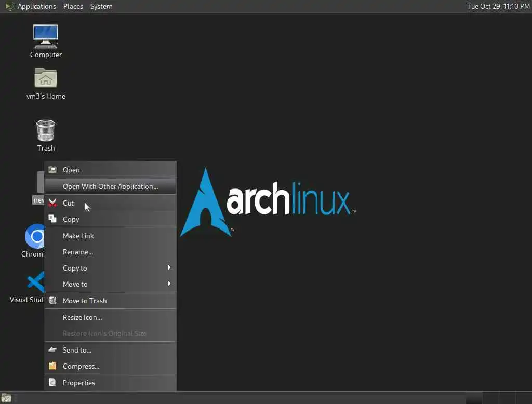Click the show desktop icon in bottom panel
Screen dimensions: 532x404
pyautogui.click(x=6, y=398)
